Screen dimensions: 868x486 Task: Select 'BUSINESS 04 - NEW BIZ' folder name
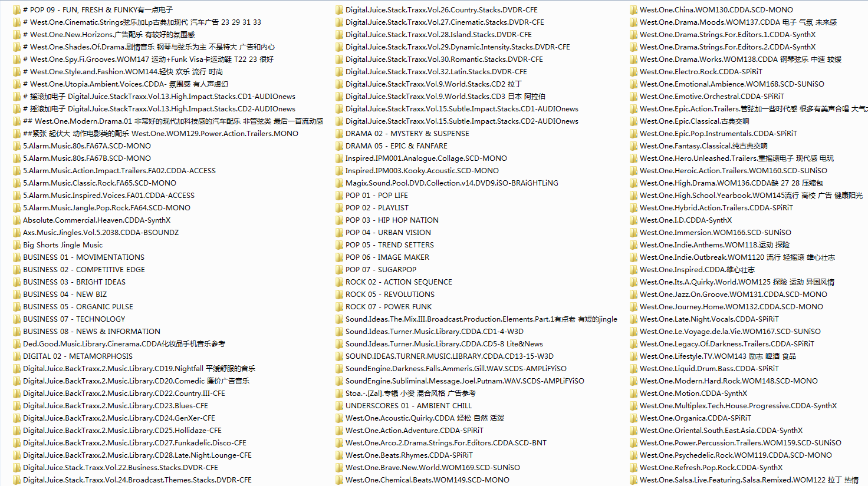coord(65,295)
